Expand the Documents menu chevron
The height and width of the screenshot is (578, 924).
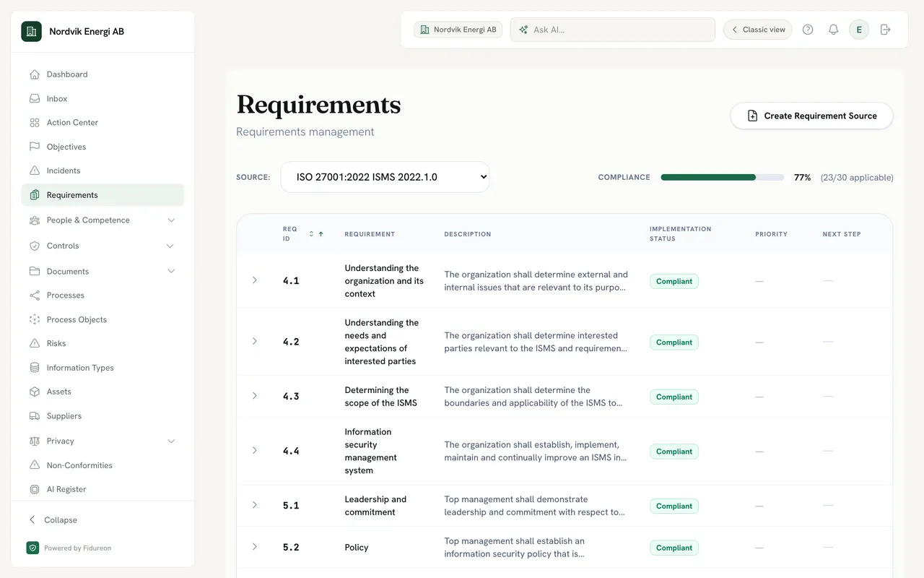click(x=171, y=271)
